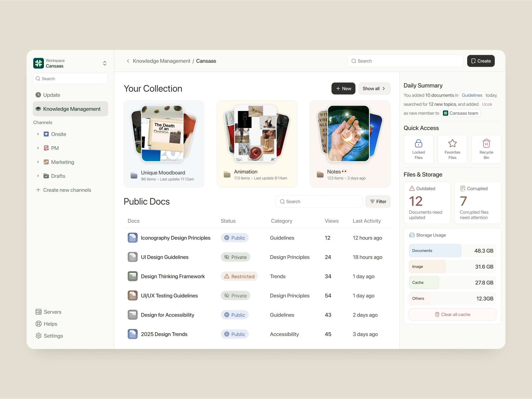Sort by the Last Activity column header
Image resolution: width=532 pixels, height=399 pixels.
[367, 221]
